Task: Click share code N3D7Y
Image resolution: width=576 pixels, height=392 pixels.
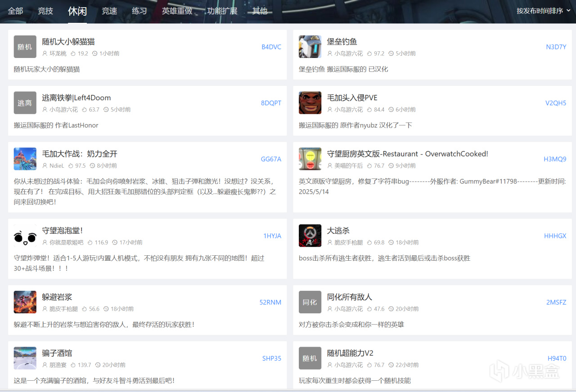Action: tap(556, 47)
